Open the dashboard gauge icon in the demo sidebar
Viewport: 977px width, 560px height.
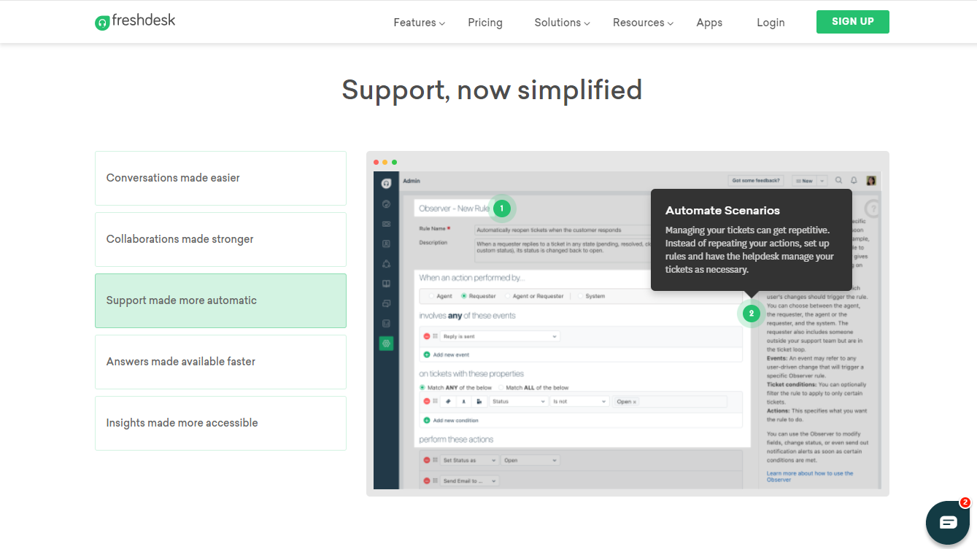point(386,204)
